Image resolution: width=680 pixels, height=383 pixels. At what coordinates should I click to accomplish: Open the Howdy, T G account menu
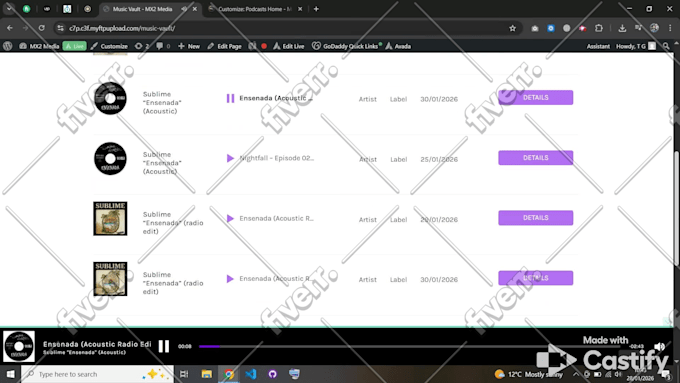point(636,46)
